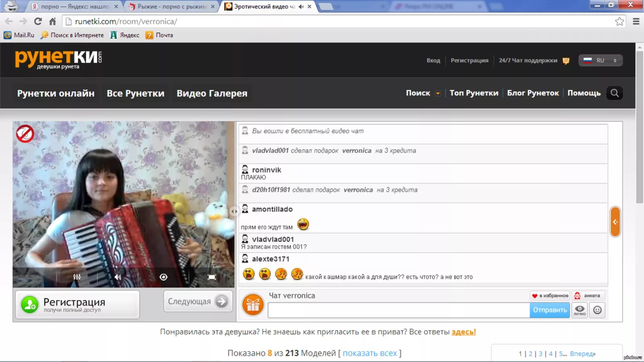
Task: Go back with the browser back arrow
Action: (x=9, y=21)
